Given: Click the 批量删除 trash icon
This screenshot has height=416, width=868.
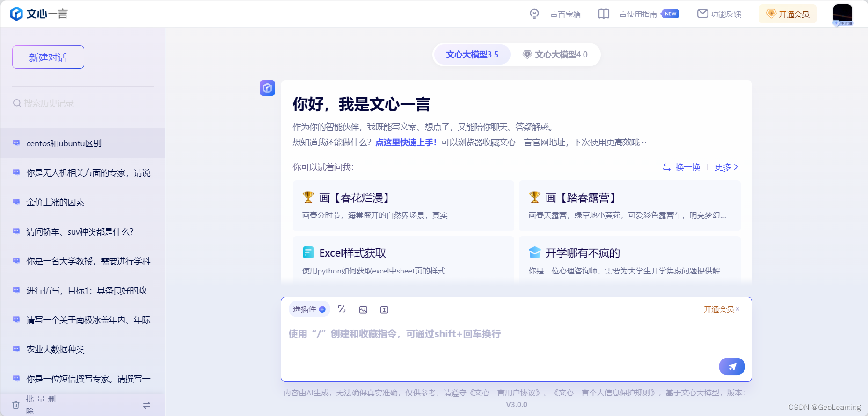Looking at the screenshot, I should coord(16,405).
